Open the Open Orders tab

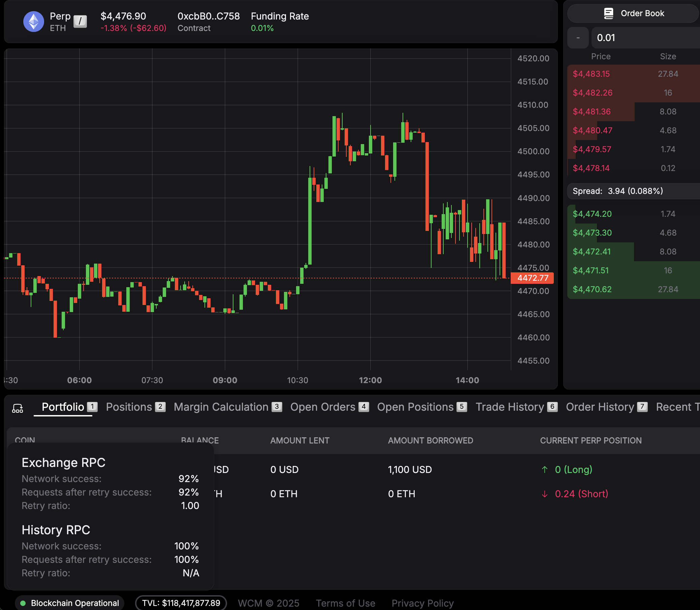click(323, 407)
